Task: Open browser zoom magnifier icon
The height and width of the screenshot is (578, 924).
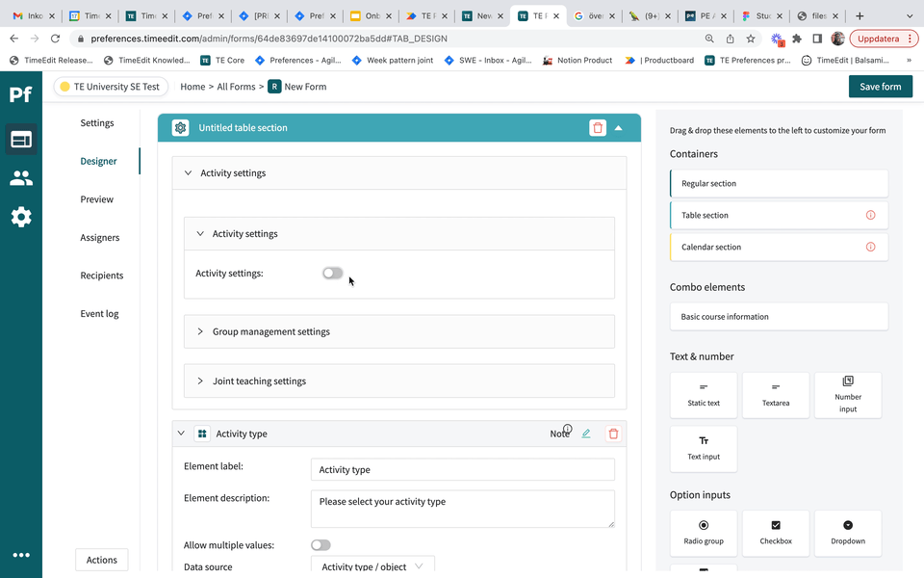Action: [709, 39]
